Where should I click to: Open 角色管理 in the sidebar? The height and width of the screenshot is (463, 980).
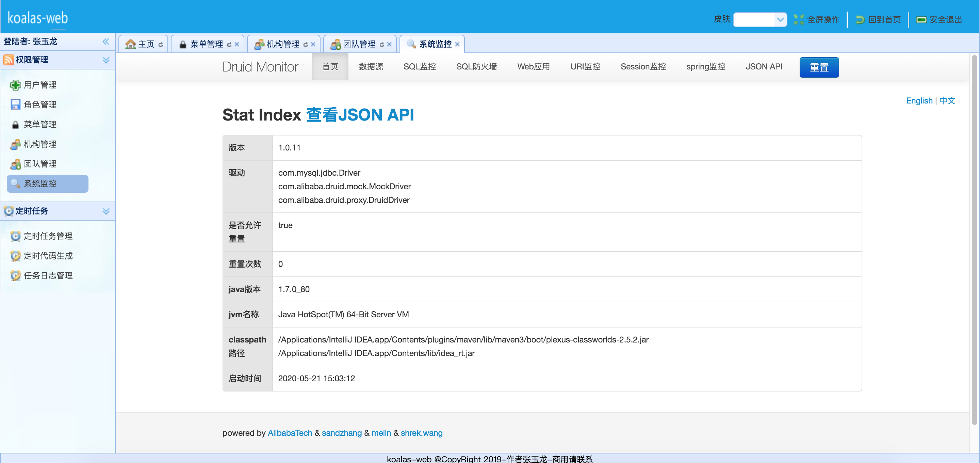pos(40,105)
